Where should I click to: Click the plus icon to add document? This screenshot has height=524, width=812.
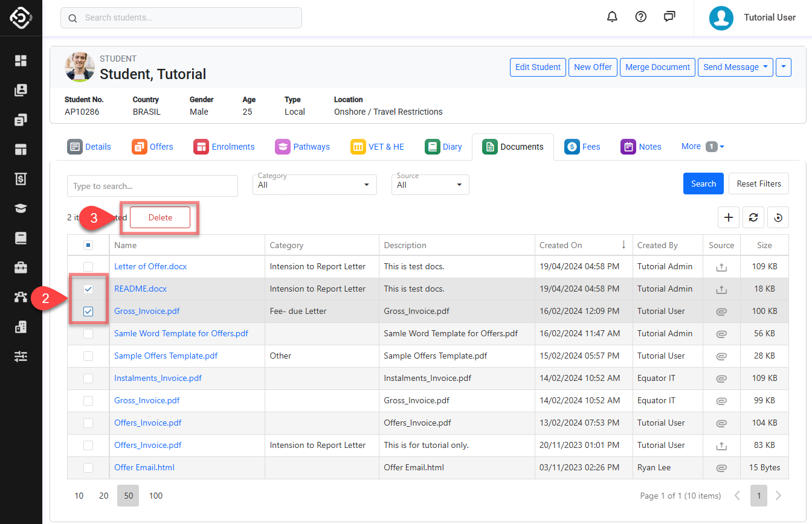click(x=729, y=218)
